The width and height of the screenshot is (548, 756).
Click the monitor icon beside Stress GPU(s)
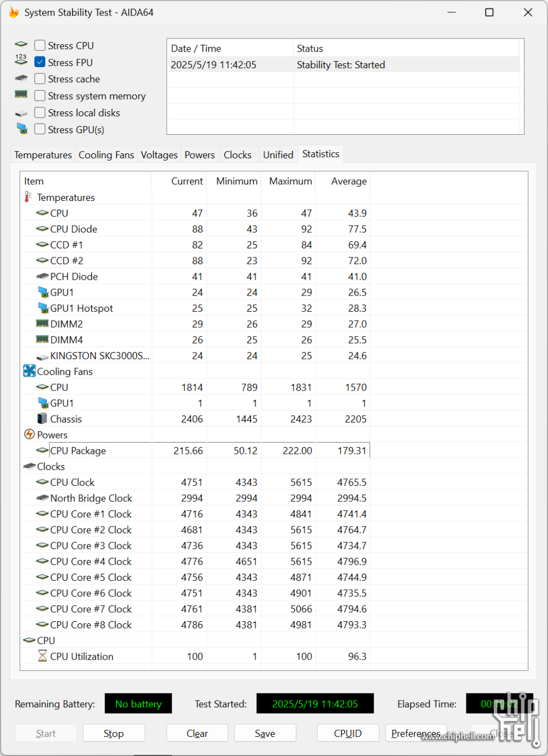click(22, 129)
